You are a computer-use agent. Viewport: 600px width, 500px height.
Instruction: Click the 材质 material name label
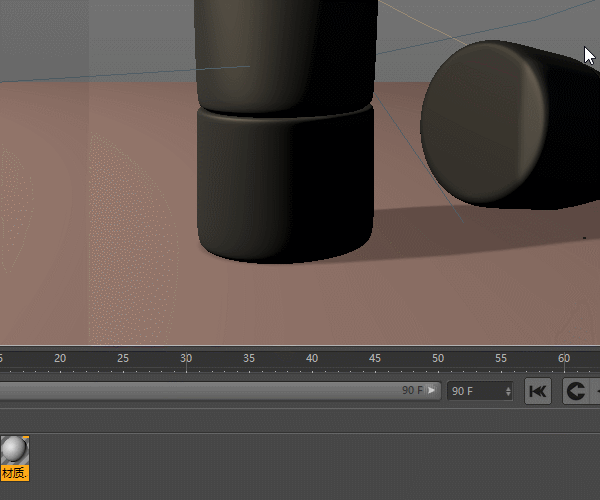tap(14, 473)
